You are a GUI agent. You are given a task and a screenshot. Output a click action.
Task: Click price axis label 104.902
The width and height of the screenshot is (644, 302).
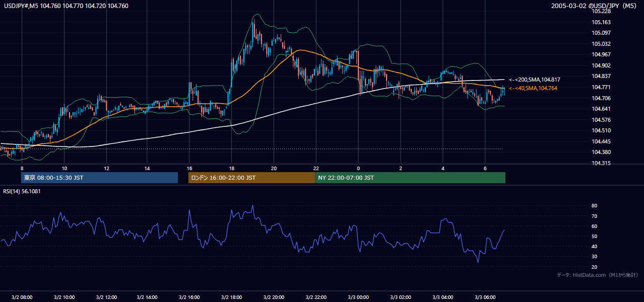coord(601,65)
